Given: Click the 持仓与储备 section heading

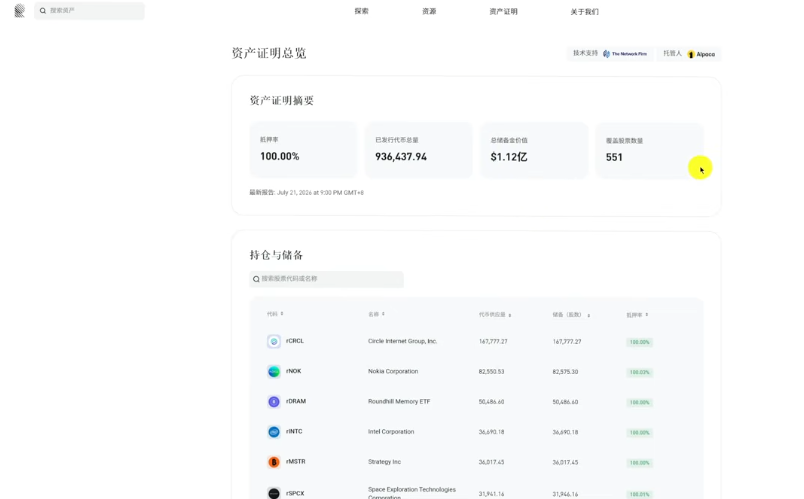Looking at the screenshot, I should pos(276,255).
